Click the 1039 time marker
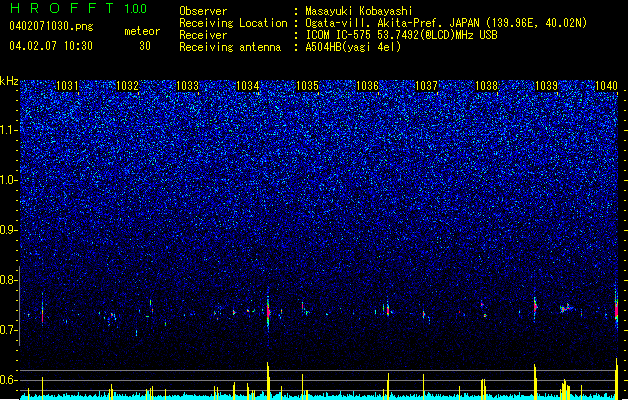Viewport: 629px width, 400px height. (546, 86)
